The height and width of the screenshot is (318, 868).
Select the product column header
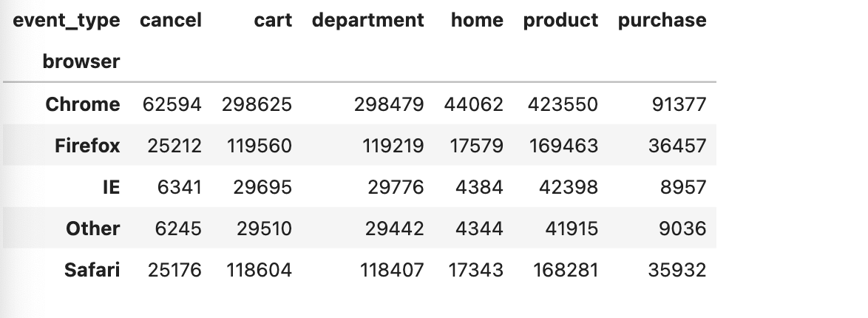click(x=560, y=20)
